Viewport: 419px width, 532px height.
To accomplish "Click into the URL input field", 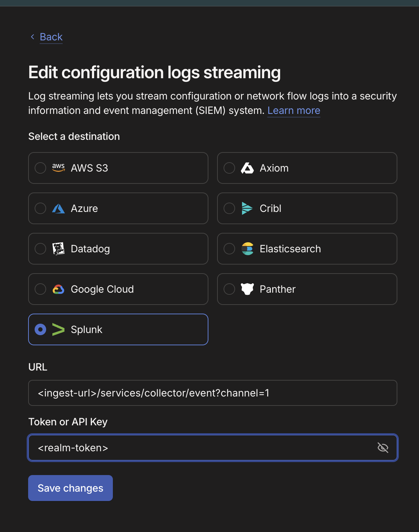I will [213, 393].
